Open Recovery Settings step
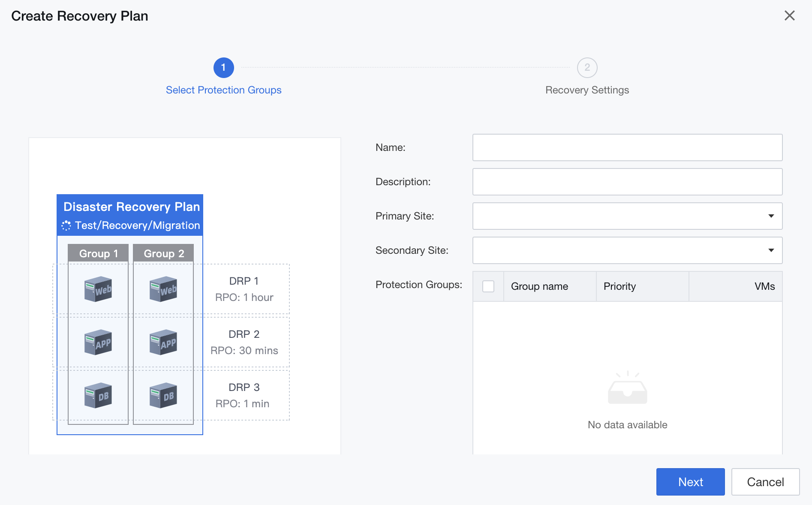Viewport: 812px width, 505px height. (x=587, y=90)
